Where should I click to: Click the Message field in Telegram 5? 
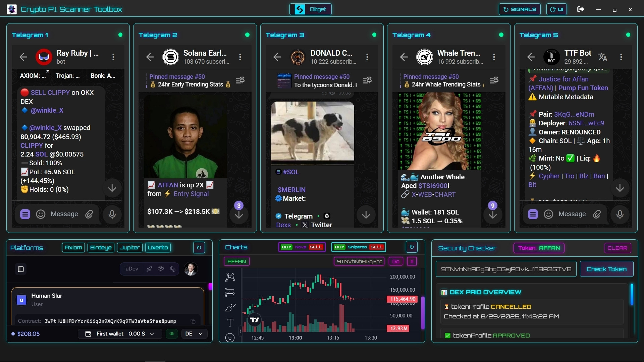[x=572, y=214]
